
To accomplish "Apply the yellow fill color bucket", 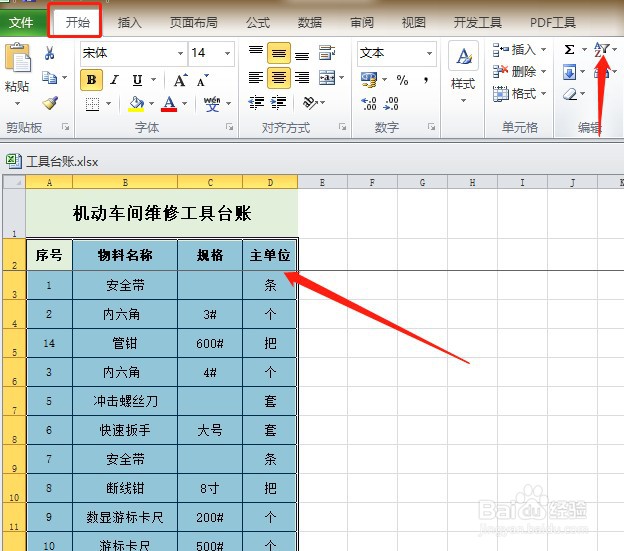I will 136,104.
